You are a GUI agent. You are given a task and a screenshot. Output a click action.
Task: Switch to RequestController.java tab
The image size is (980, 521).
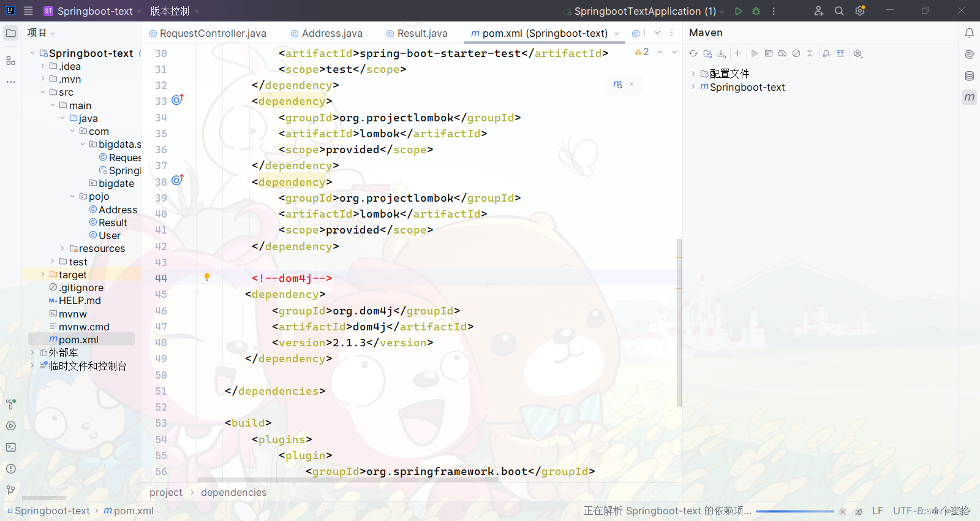pyautogui.click(x=208, y=33)
